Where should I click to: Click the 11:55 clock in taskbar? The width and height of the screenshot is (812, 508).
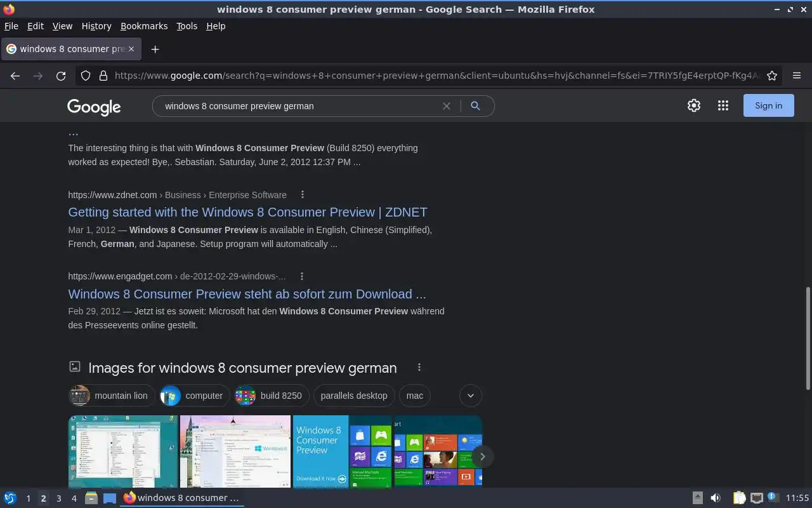pos(797,498)
